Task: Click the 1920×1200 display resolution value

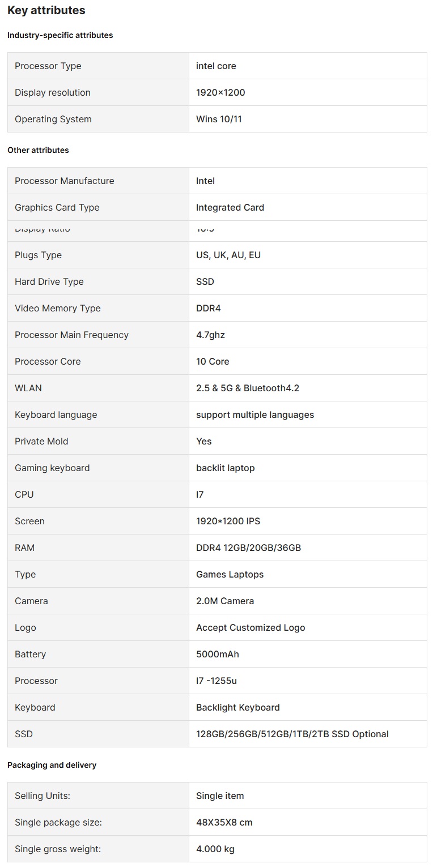Action: click(220, 92)
